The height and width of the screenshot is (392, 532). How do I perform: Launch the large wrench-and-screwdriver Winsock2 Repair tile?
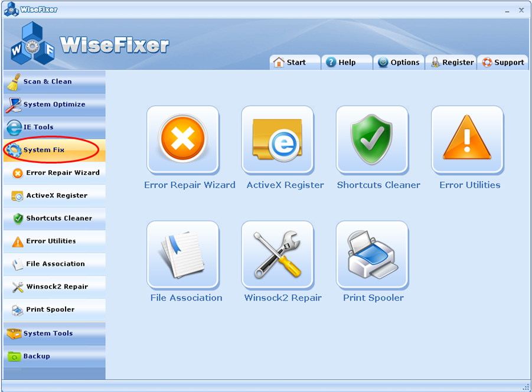point(278,254)
